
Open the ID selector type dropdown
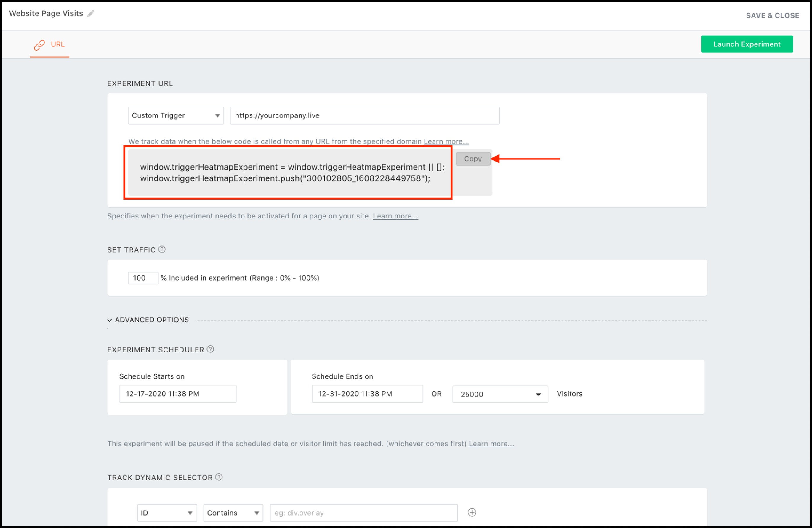click(167, 513)
